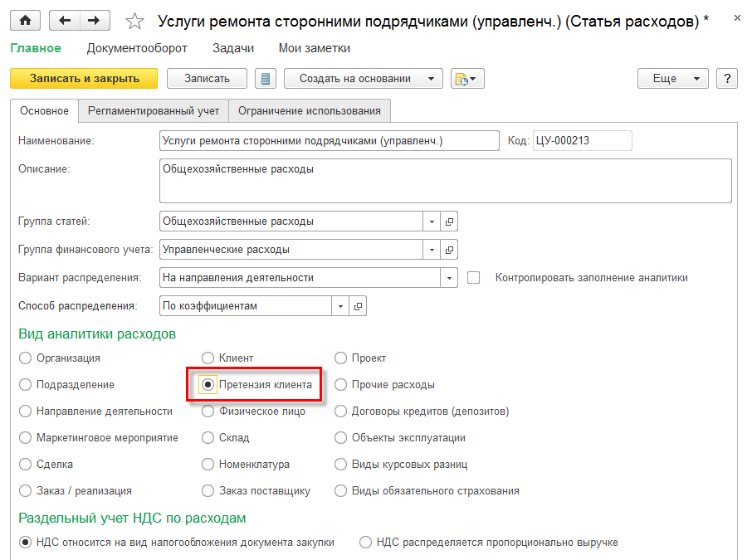Expand the Группа финансового учета dropdown

pyautogui.click(x=431, y=250)
